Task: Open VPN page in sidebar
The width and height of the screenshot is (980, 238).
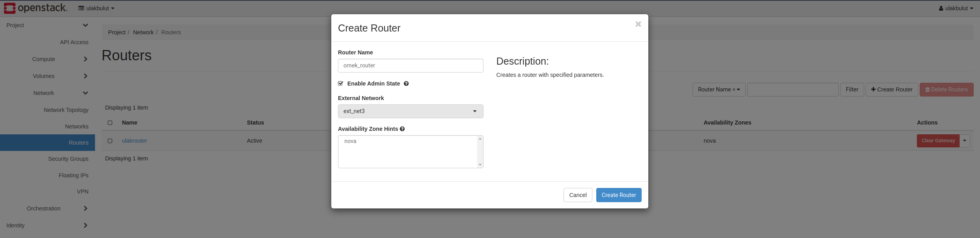Action: pyautogui.click(x=82, y=192)
